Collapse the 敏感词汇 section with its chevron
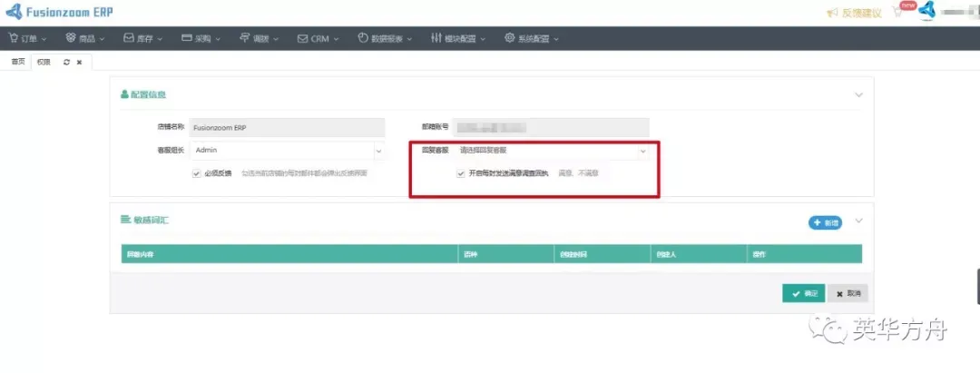The height and width of the screenshot is (373, 980). (x=858, y=221)
